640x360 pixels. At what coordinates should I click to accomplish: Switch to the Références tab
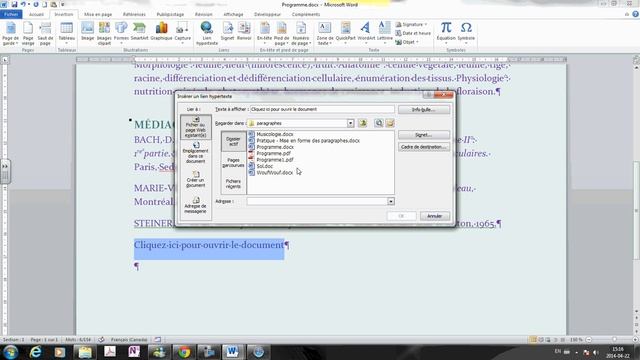[134, 14]
